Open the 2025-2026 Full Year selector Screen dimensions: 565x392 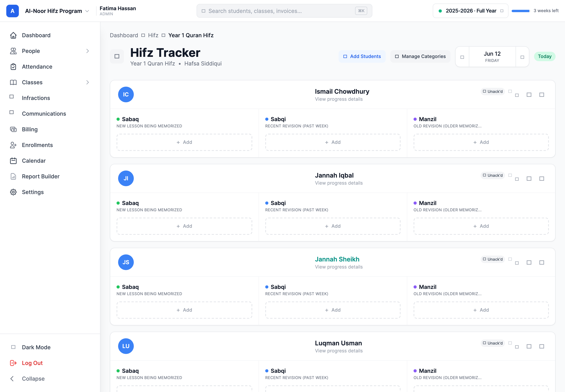(471, 11)
